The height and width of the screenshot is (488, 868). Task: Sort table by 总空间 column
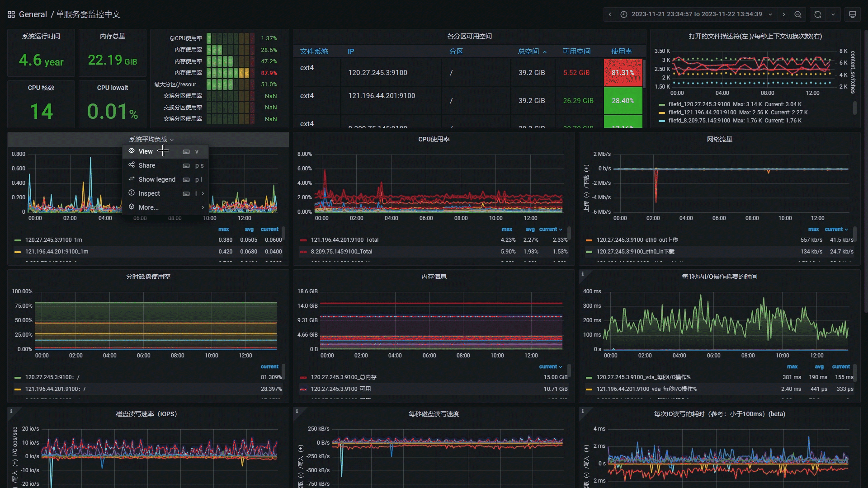tap(532, 52)
